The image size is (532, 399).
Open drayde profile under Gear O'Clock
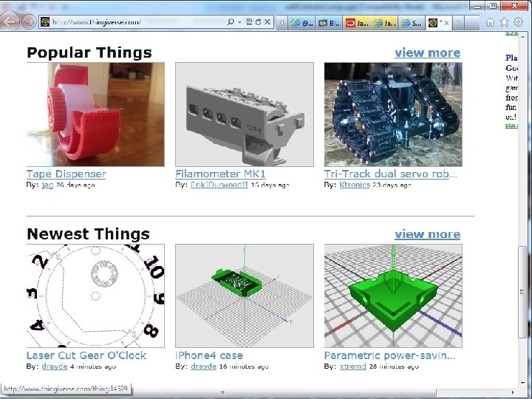55,366
